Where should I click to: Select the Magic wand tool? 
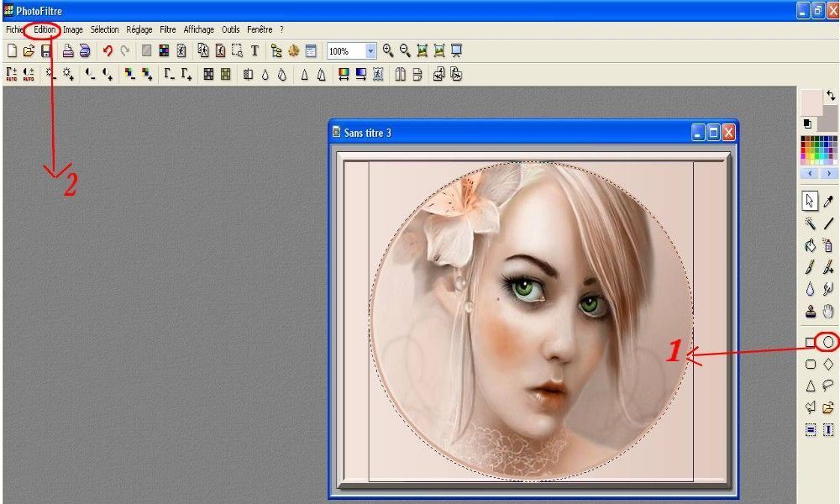tap(810, 223)
